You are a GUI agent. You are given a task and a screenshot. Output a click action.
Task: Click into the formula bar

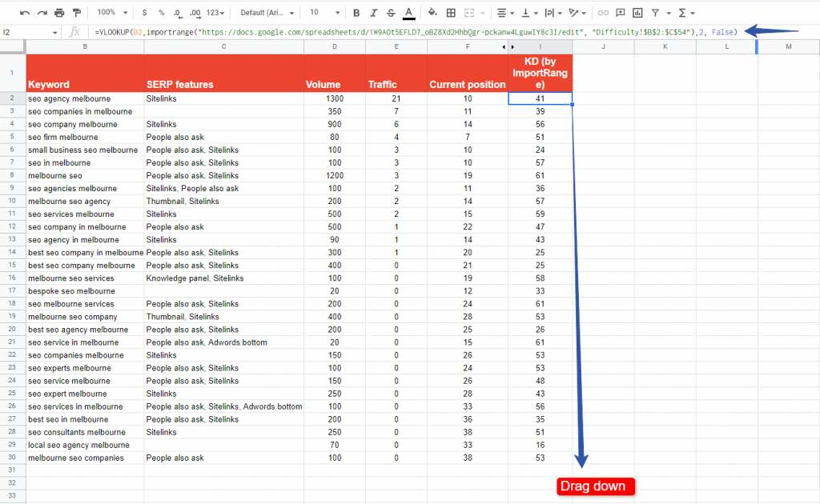(x=416, y=32)
